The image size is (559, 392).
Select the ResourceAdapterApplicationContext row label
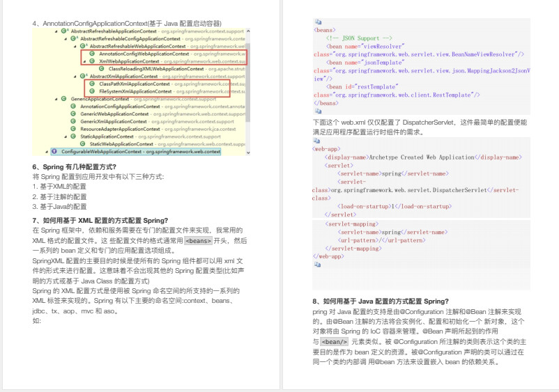tap(120, 129)
